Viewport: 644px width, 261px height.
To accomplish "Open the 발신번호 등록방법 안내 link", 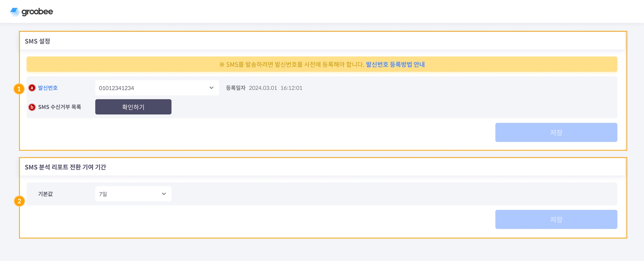I will 395,64.
